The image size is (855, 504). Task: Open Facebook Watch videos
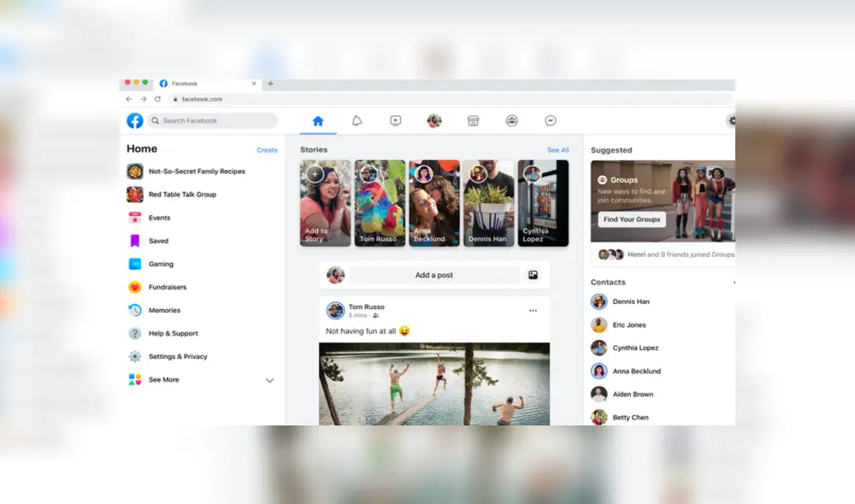395,120
